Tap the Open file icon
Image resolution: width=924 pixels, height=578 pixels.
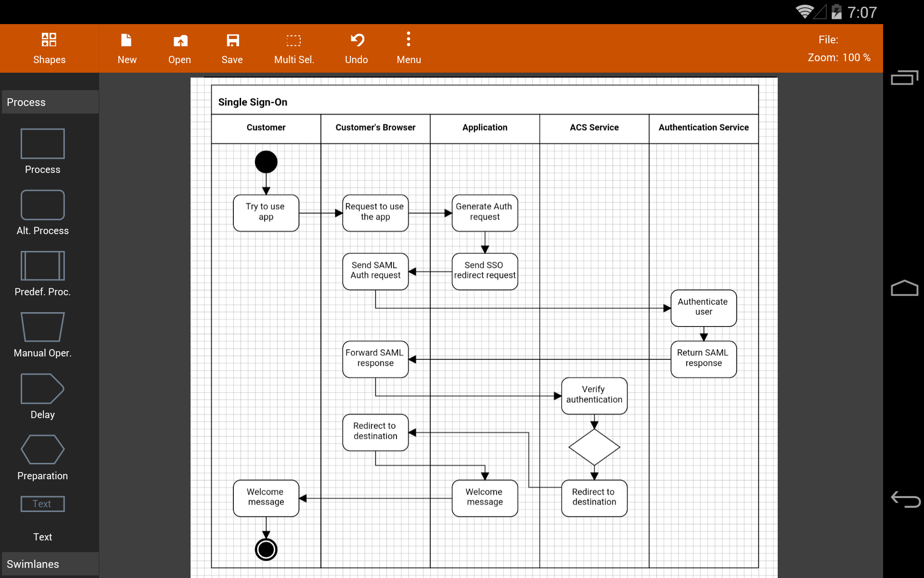pos(180,40)
